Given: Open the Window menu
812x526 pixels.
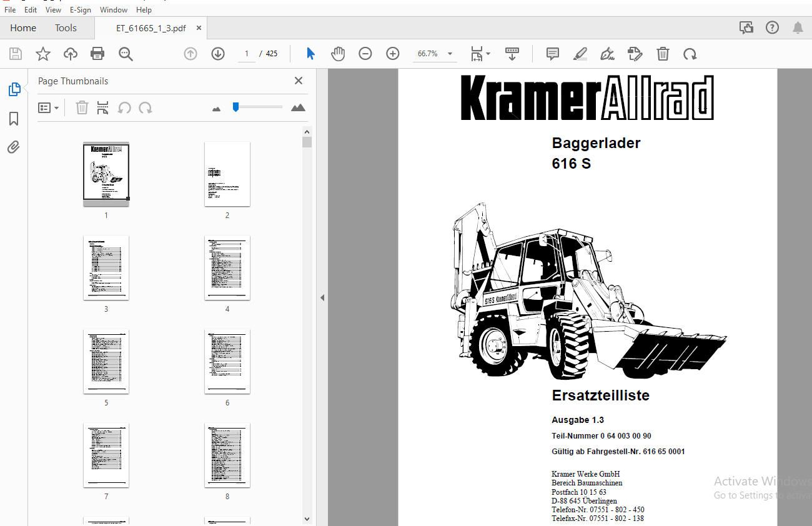Looking at the screenshot, I should click(114, 9).
